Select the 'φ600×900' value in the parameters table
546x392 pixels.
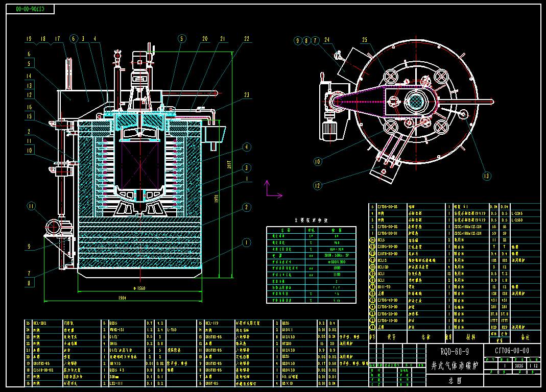coord(337,262)
